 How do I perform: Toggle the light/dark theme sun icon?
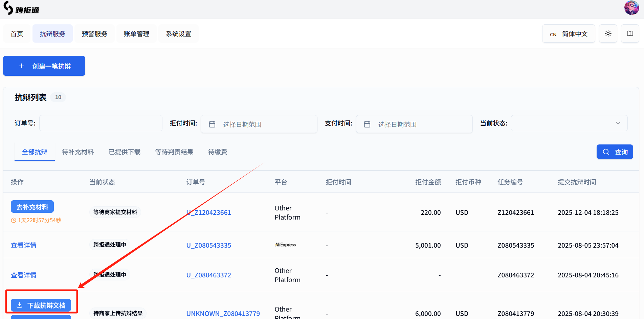tap(608, 33)
